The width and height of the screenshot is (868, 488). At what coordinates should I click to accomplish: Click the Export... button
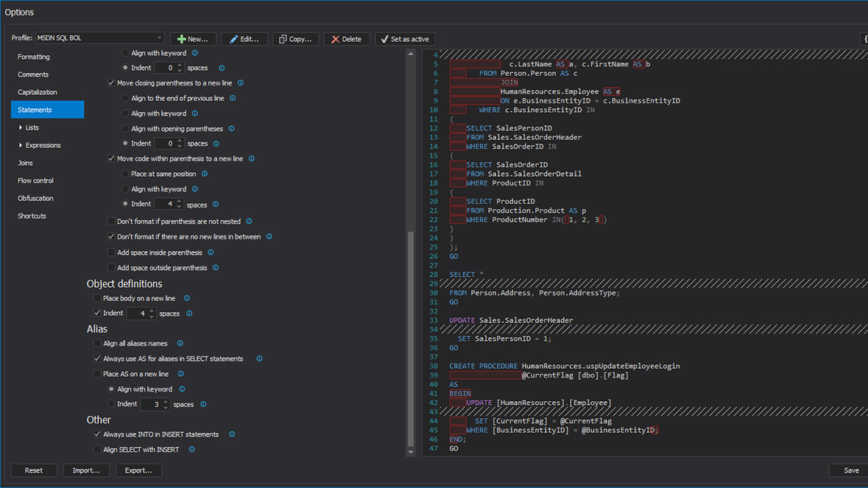(x=138, y=470)
